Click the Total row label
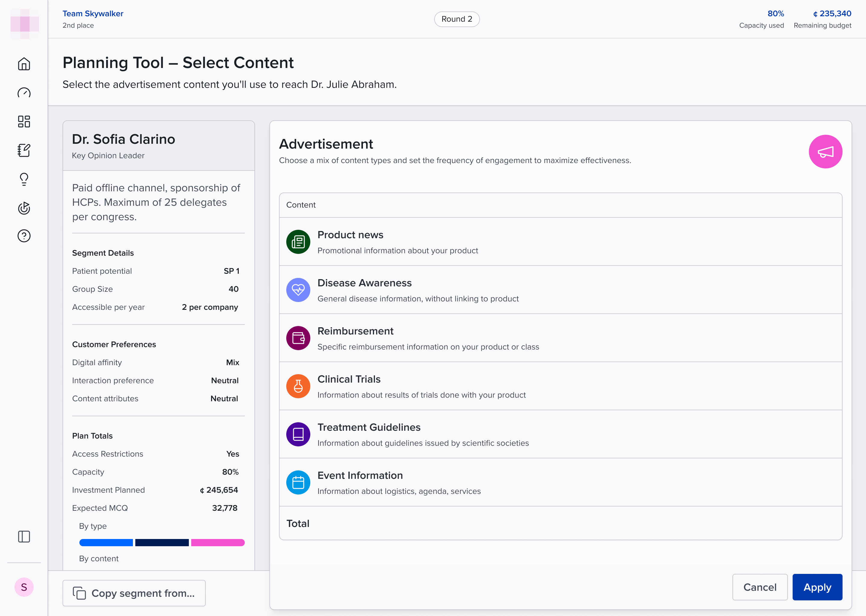 298,523
